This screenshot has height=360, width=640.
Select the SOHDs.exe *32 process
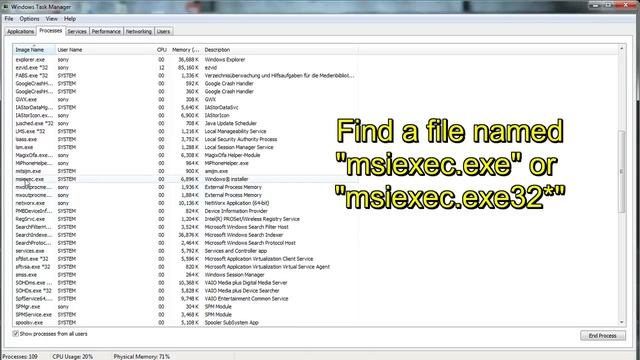185,291
